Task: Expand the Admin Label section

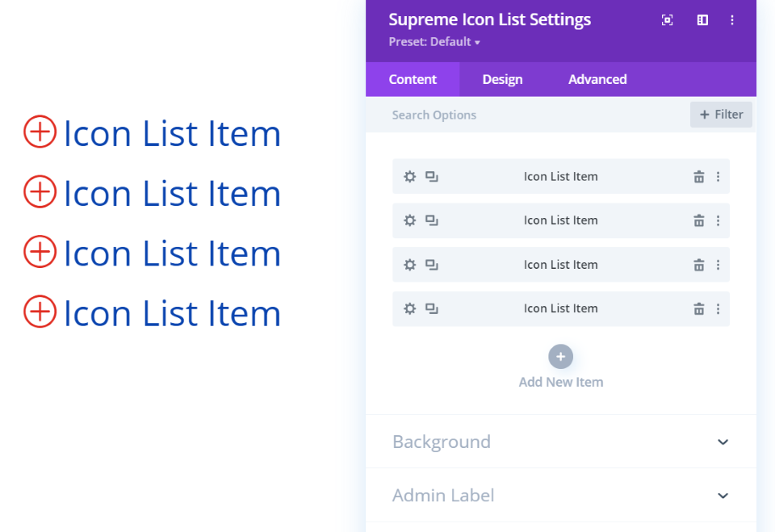Action: click(561, 496)
